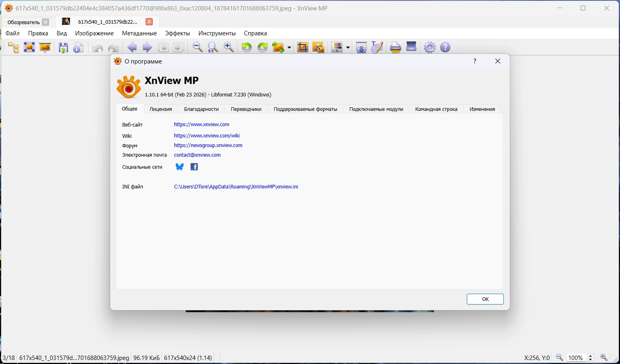Click the Print icon in the toolbar
The image size is (620, 364).
coord(396,47)
